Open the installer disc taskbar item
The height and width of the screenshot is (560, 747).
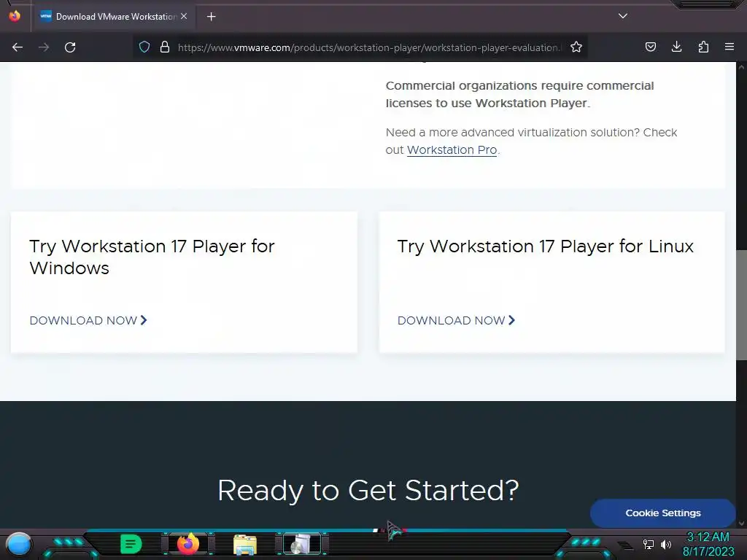pos(301,544)
